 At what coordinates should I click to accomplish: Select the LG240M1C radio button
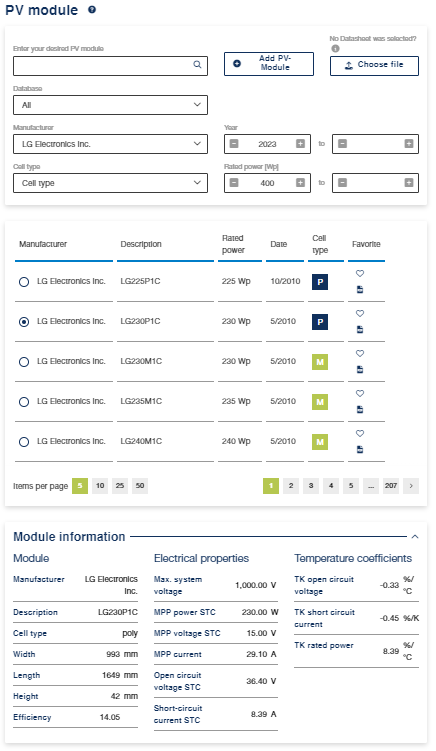tap(24, 442)
